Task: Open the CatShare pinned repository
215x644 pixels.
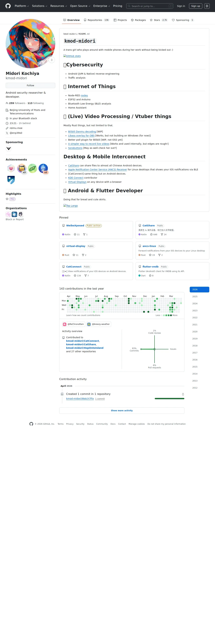Action: 149,226
